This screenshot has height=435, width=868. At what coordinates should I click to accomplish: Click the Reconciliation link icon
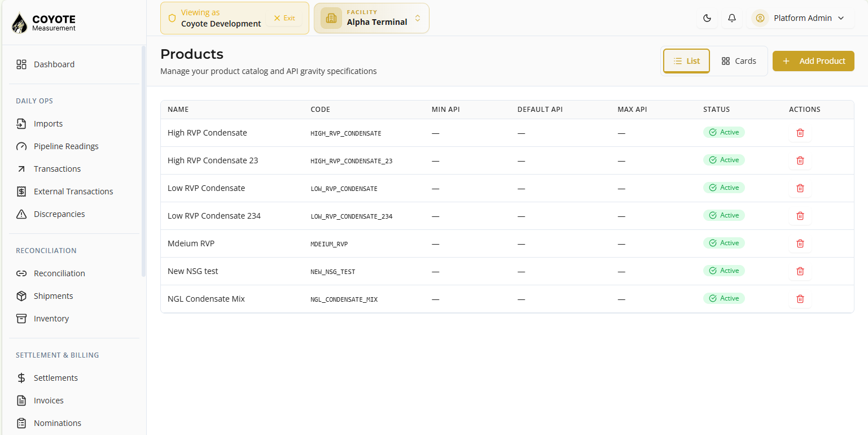coord(21,273)
